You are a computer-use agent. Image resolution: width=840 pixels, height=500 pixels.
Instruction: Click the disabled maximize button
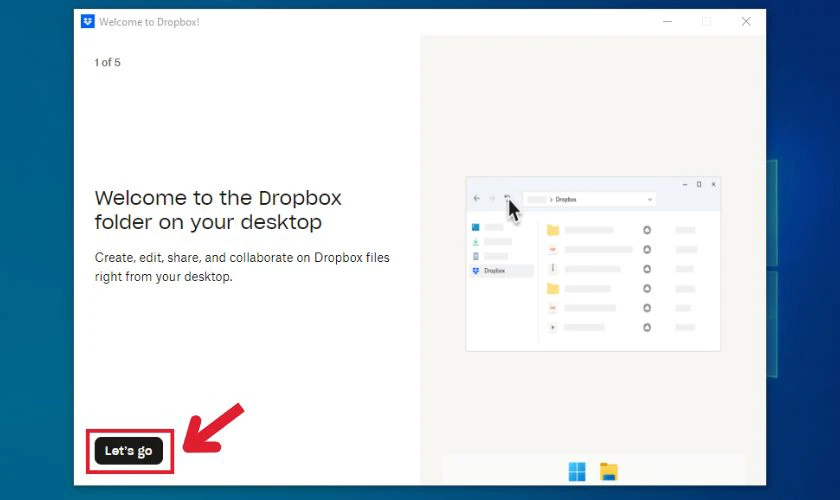[x=707, y=21]
